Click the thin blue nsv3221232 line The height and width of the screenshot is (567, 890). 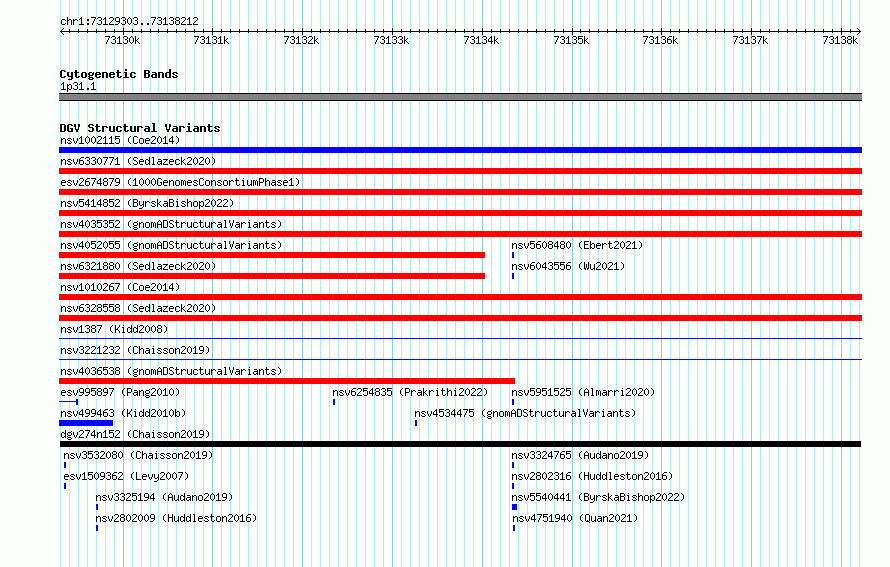point(460,360)
